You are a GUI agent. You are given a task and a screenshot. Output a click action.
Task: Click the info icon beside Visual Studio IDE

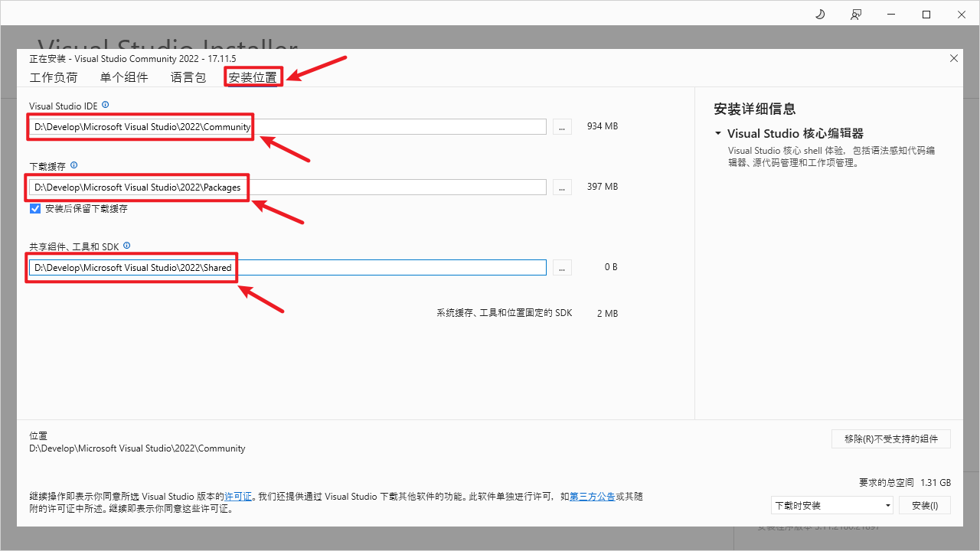[x=105, y=105]
